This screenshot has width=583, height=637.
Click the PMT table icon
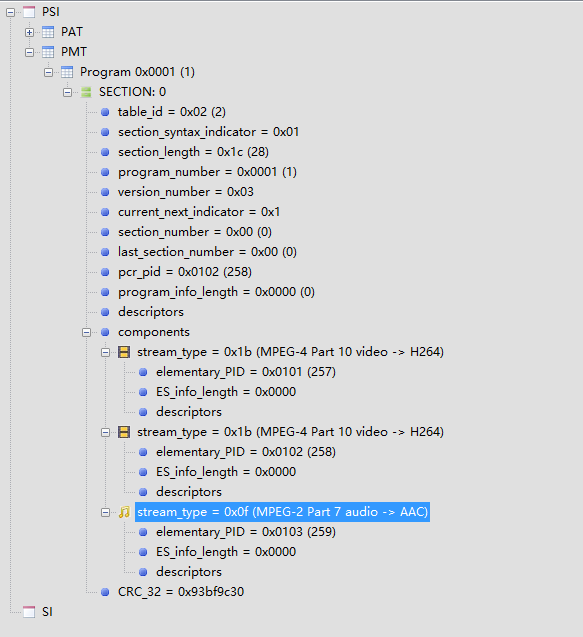click(48, 52)
